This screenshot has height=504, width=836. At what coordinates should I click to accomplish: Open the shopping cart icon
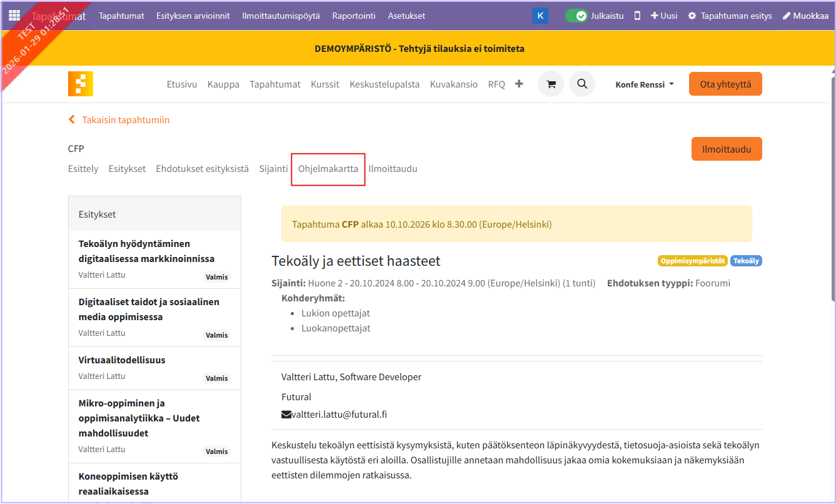click(x=551, y=84)
